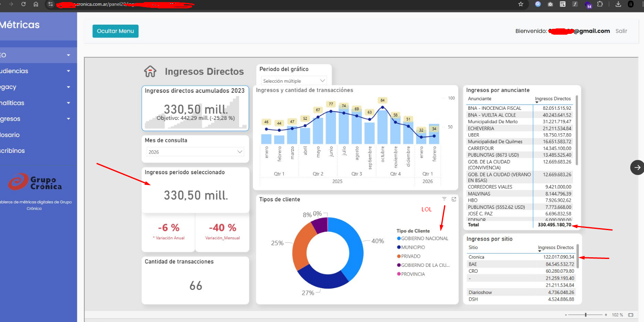
Task: Click the Métricas sidebar title
Action: click(20, 25)
